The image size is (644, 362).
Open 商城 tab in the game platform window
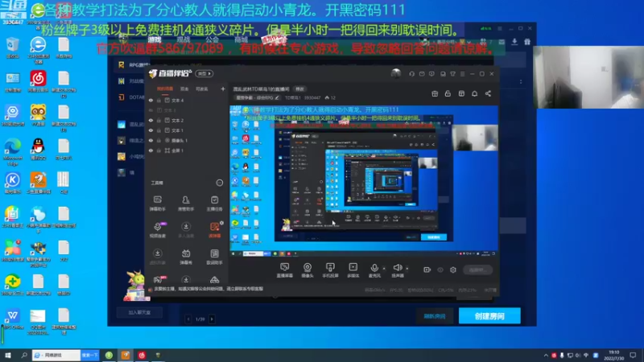(241, 39)
